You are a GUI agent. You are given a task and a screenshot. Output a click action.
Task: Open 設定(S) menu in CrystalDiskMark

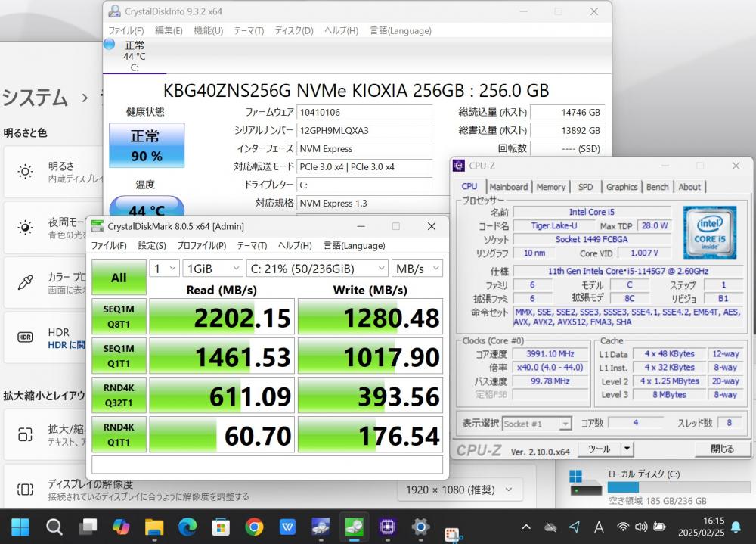(152, 245)
